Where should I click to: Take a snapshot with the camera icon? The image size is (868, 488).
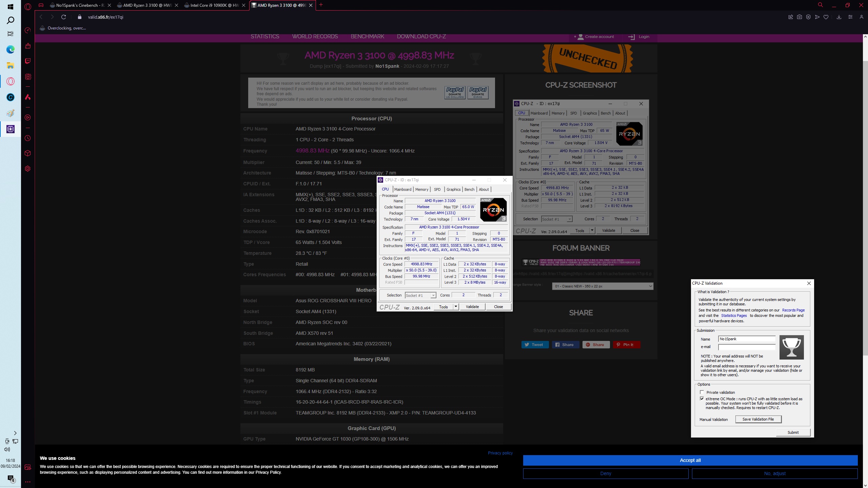(800, 17)
